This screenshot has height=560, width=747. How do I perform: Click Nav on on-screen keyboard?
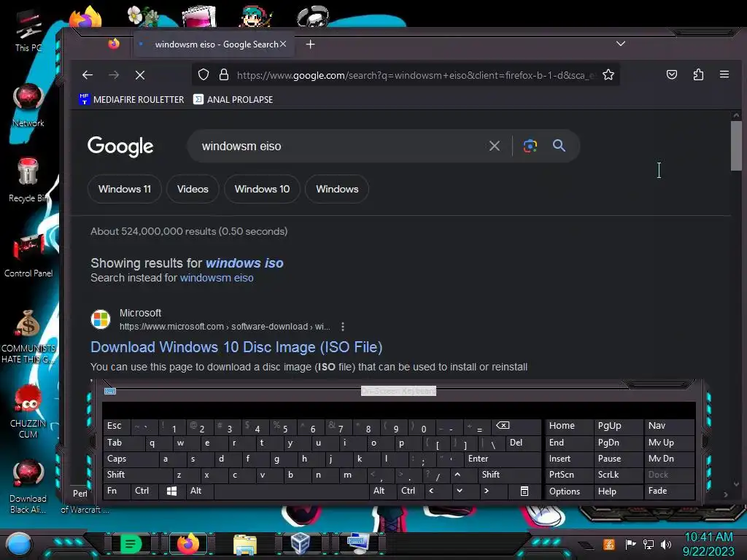point(669,426)
